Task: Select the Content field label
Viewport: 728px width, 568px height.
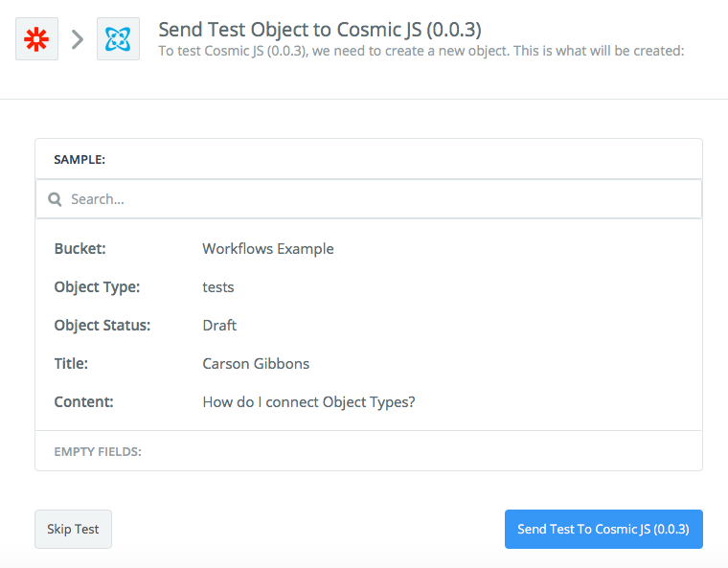Action: point(83,402)
